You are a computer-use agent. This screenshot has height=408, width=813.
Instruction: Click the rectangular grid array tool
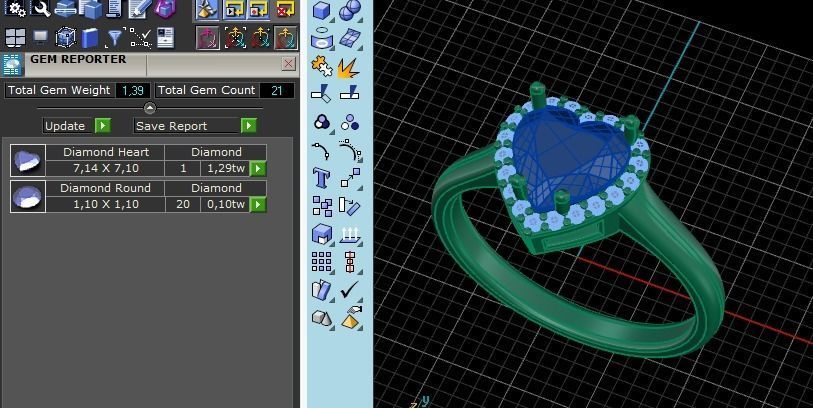click(x=321, y=262)
